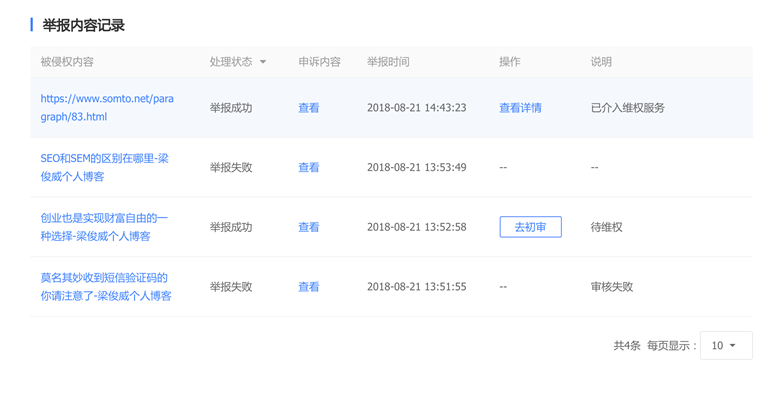Viewport: 770px width, 398px height.
Task: Click 查看 for the 13:52:58 report
Action: point(309,227)
